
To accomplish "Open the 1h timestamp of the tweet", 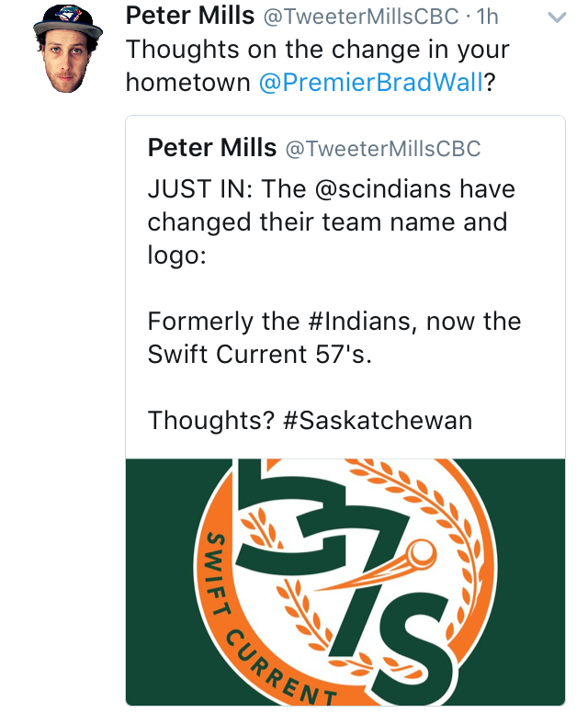I will (x=488, y=17).
